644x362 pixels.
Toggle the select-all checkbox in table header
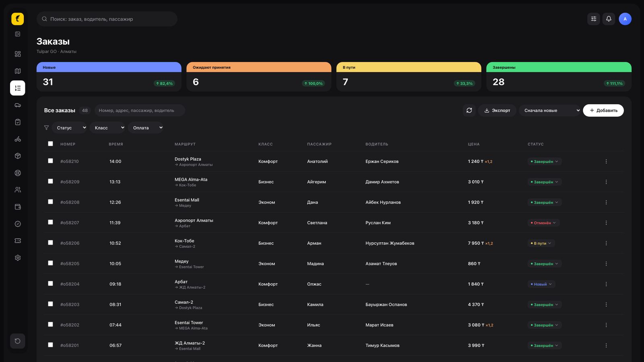50,144
